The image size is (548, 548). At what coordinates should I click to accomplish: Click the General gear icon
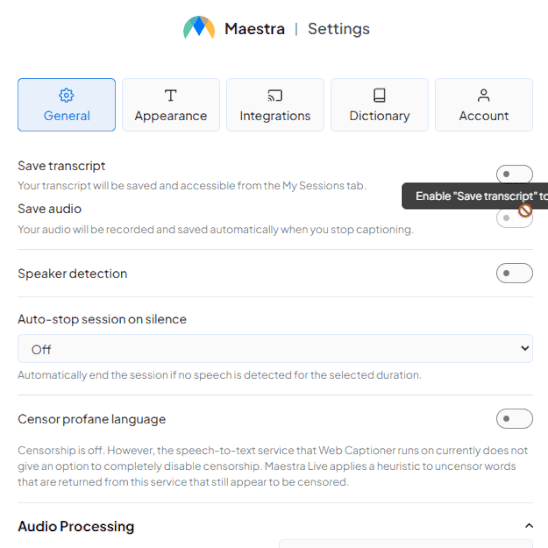pyautogui.click(x=66, y=95)
